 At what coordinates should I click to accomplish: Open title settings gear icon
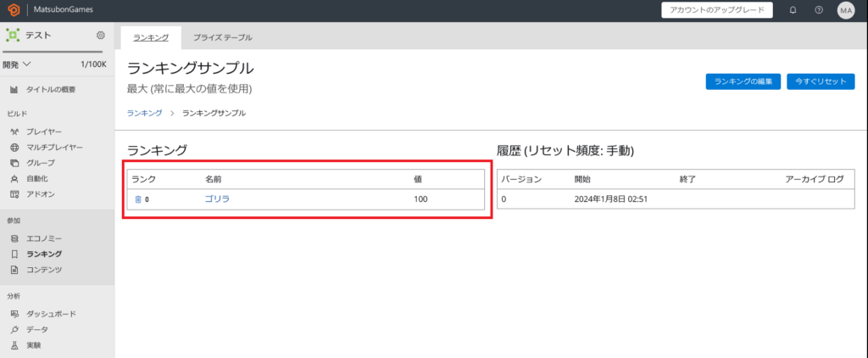click(101, 36)
